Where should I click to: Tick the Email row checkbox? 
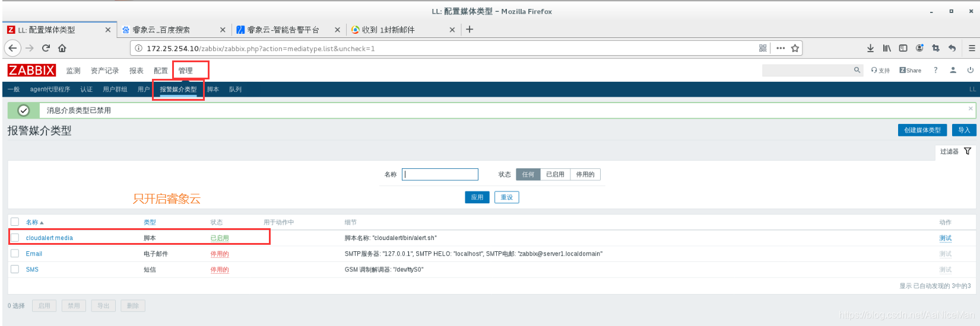pos(15,253)
